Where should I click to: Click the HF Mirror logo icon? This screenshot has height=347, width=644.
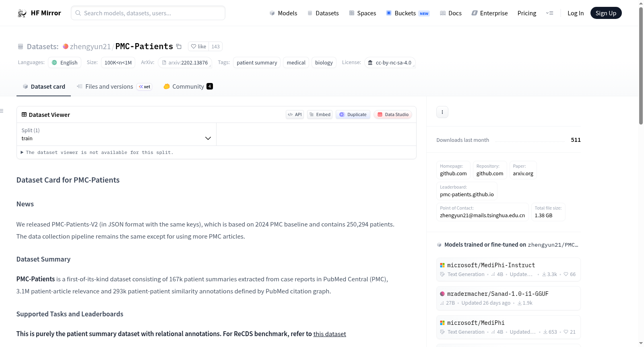click(22, 13)
